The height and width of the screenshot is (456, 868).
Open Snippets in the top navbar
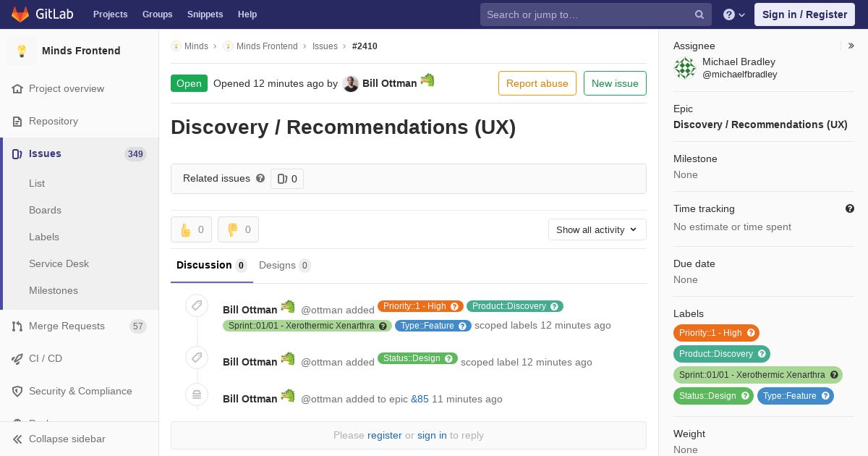tap(205, 14)
